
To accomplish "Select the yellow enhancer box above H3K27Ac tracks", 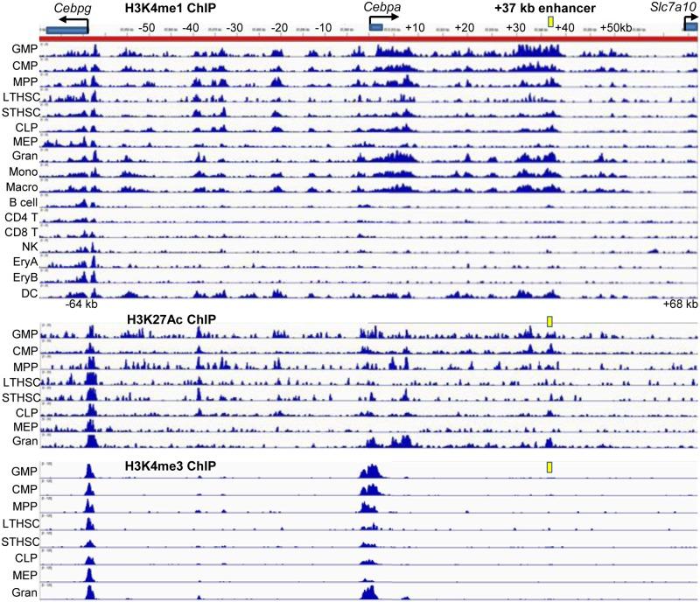I will (x=549, y=321).
